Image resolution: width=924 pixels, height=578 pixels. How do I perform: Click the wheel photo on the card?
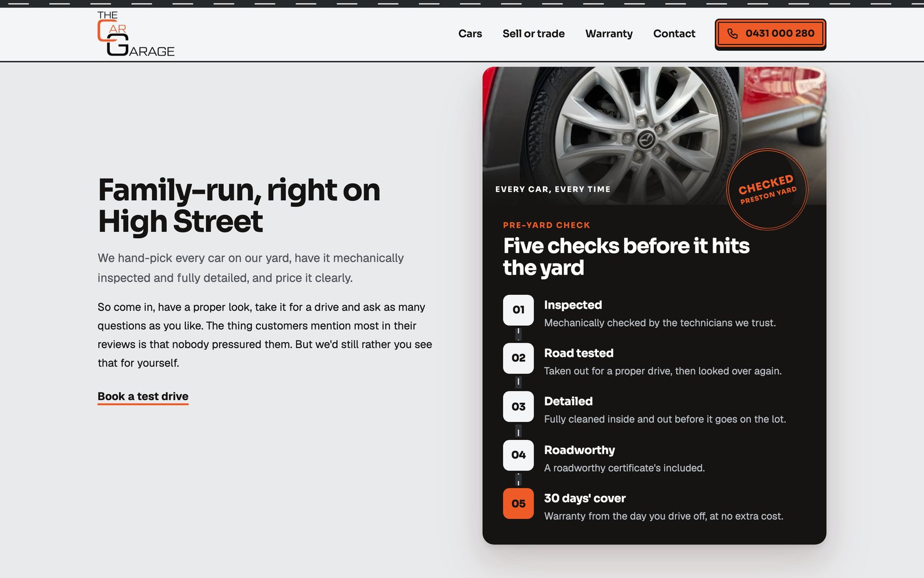click(654, 136)
